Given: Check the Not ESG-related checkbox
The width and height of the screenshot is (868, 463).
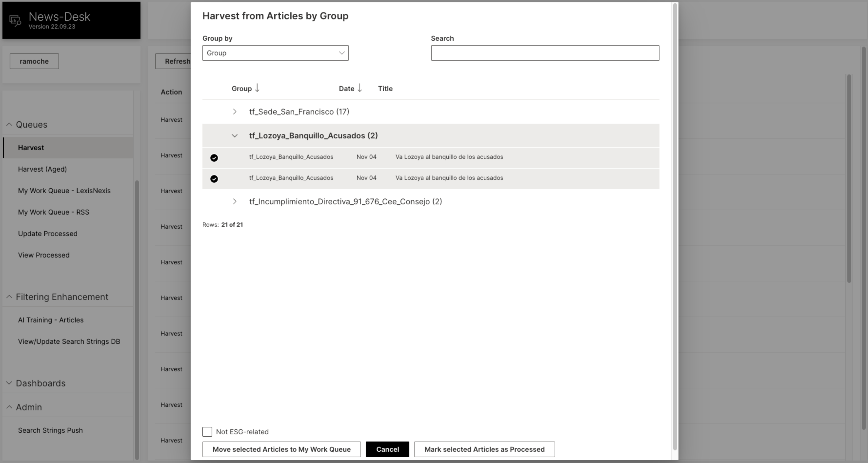Looking at the screenshot, I should click(207, 432).
